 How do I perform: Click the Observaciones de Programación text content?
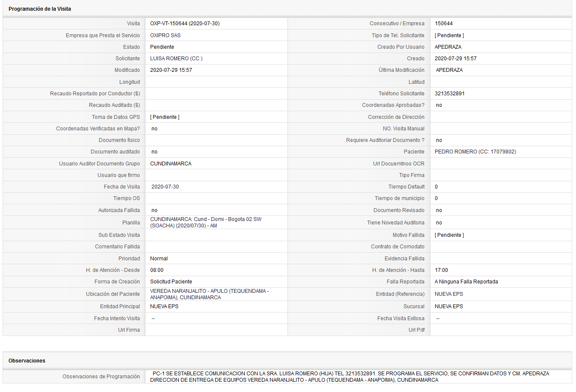click(350, 377)
